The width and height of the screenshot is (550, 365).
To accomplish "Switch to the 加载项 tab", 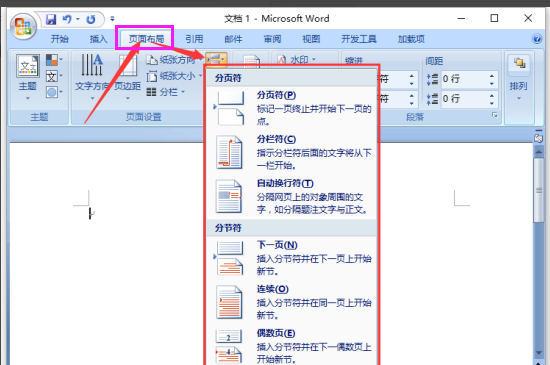I will click(411, 39).
